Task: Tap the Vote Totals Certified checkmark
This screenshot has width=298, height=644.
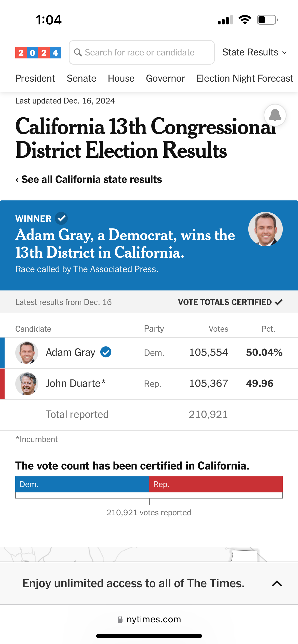Action: [x=279, y=302]
